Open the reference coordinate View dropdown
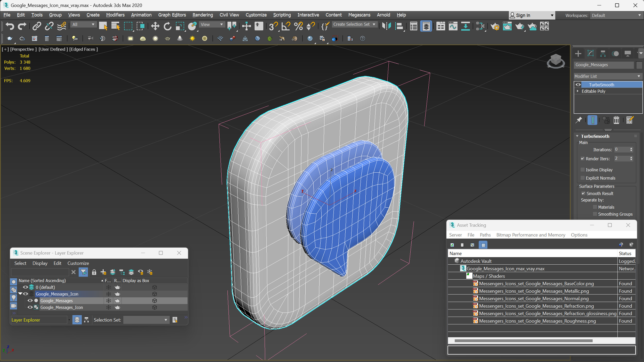This screenshot has height=362, width=644. pos(212,24)
